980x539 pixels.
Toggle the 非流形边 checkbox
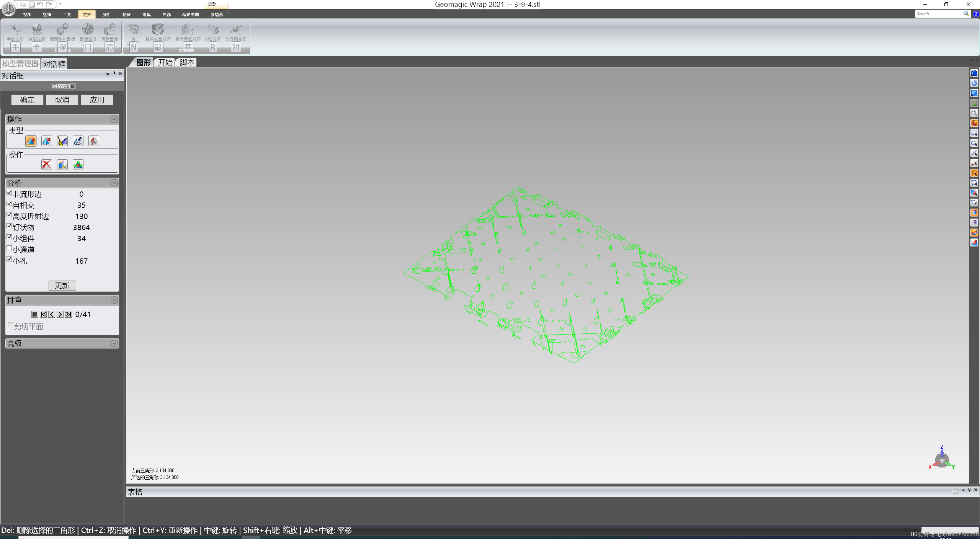9,193
